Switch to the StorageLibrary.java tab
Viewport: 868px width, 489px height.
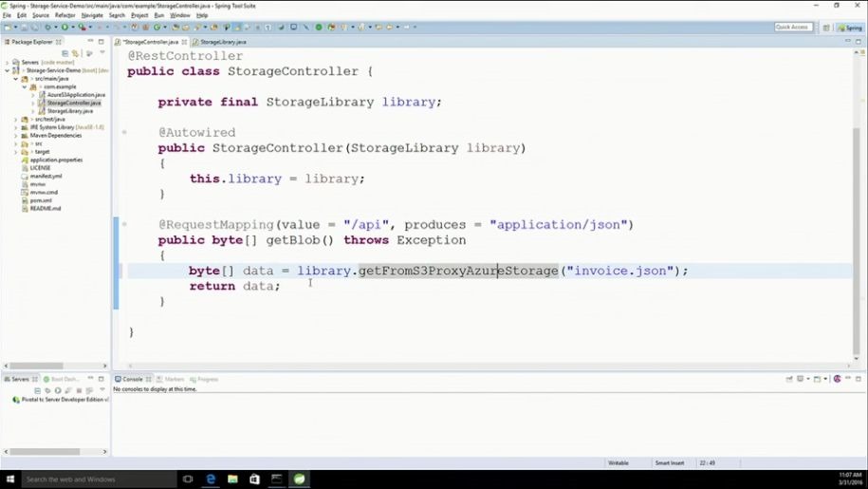point(221,42)
